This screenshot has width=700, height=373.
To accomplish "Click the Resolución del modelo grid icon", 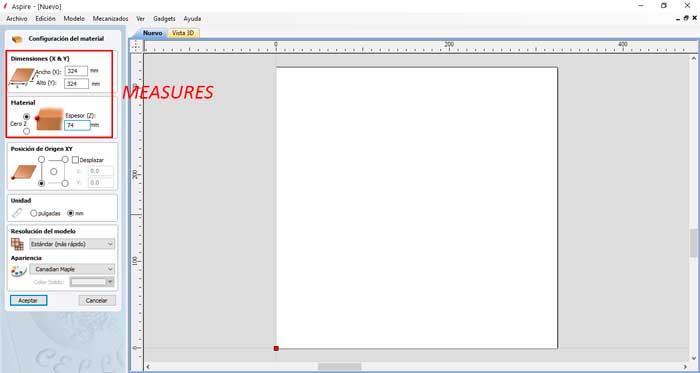I will (x=17, y=244).
